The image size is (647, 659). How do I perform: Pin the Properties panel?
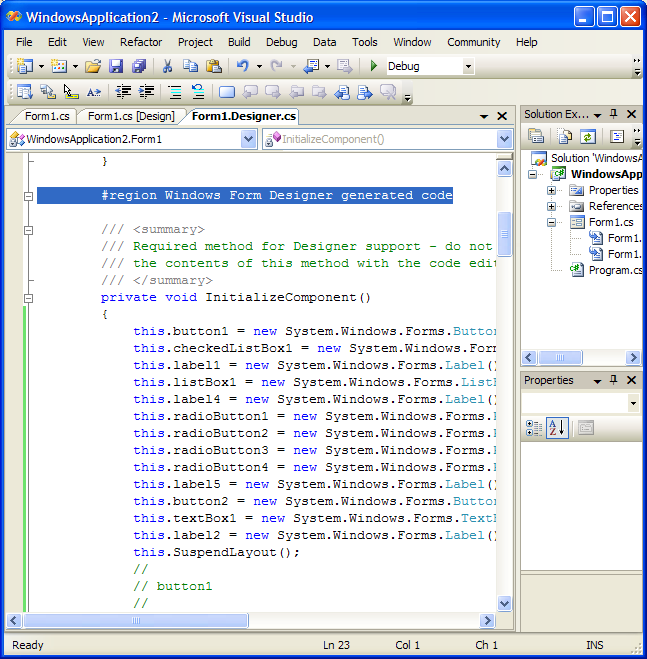tap(614, 380)
